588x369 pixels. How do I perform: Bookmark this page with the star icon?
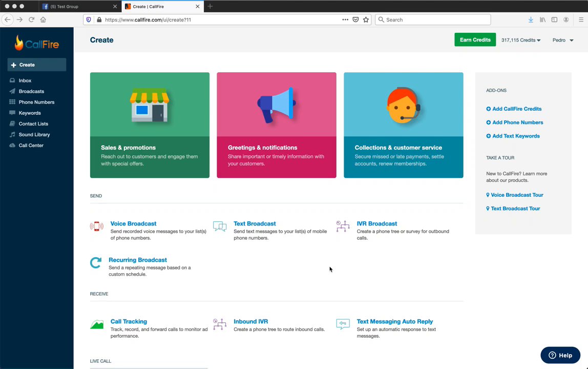coord(366,19)
